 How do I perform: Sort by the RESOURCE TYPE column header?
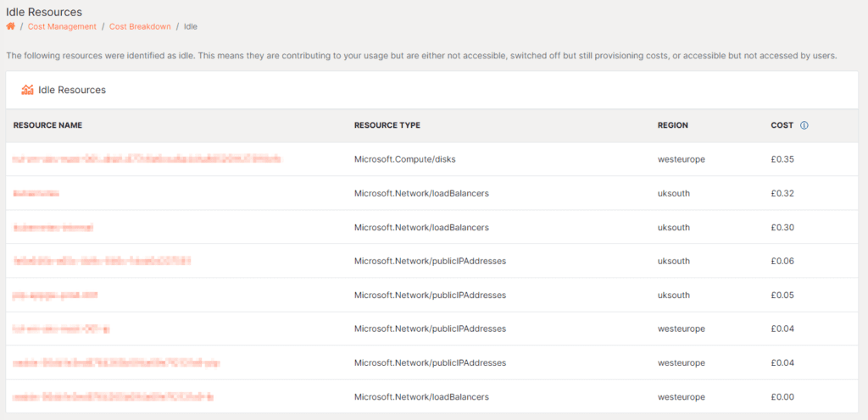387,125
